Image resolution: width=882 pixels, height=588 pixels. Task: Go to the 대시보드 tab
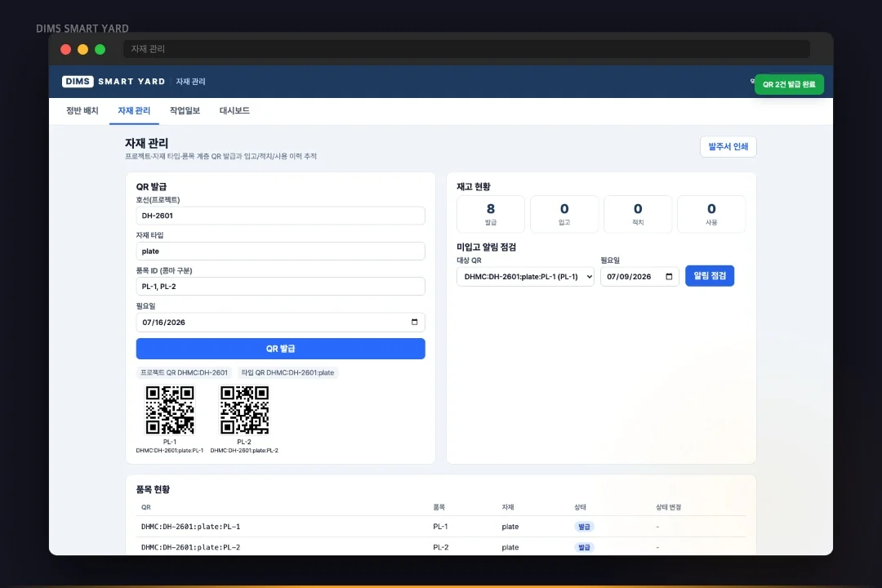pyautogui.click(x=234, y=111)
